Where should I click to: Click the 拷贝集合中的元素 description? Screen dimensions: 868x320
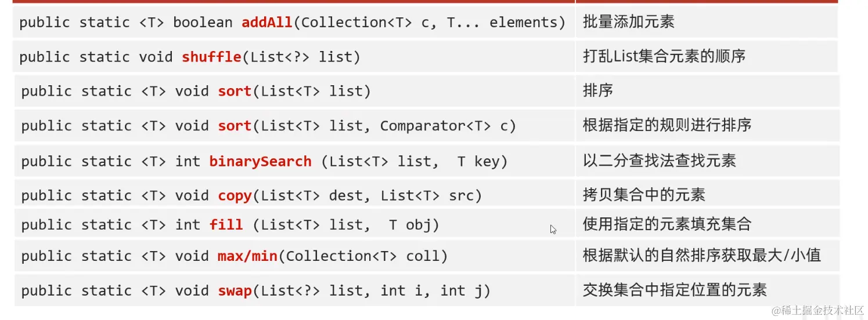click(x=644, y=195)
